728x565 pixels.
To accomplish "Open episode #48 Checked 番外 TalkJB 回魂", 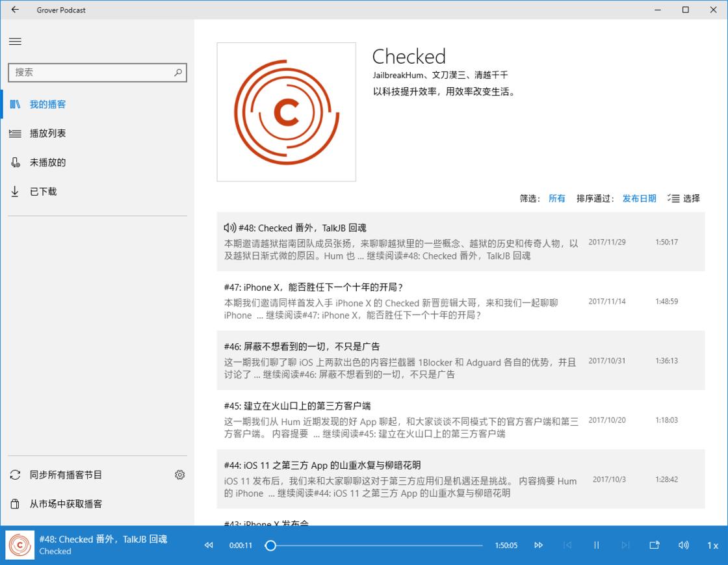I will point(461,241).
